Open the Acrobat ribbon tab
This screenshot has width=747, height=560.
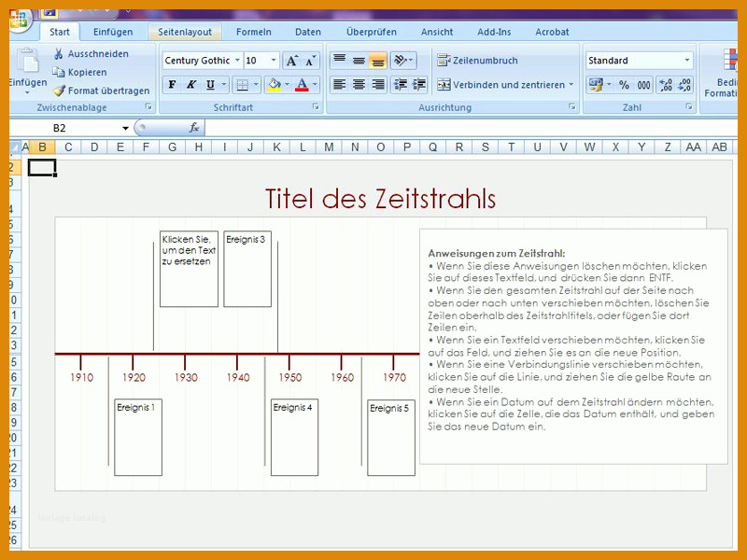(x=552, y=32)
